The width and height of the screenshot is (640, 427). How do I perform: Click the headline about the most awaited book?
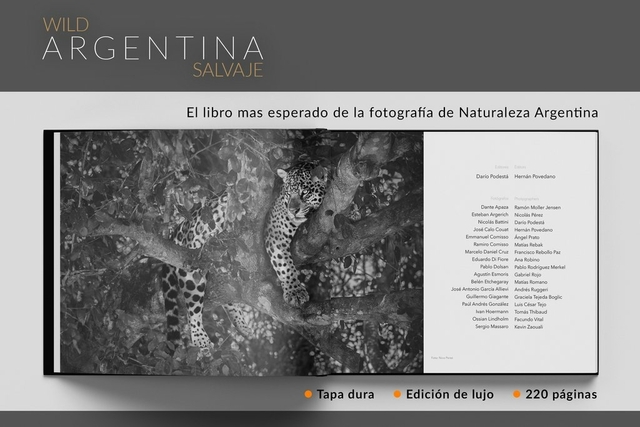click(392, 112)
